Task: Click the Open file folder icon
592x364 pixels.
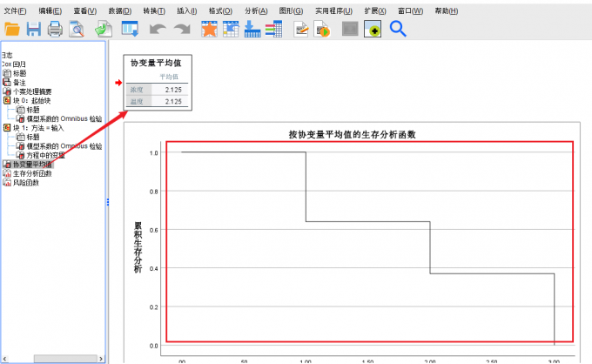Action: coord(11,30)
